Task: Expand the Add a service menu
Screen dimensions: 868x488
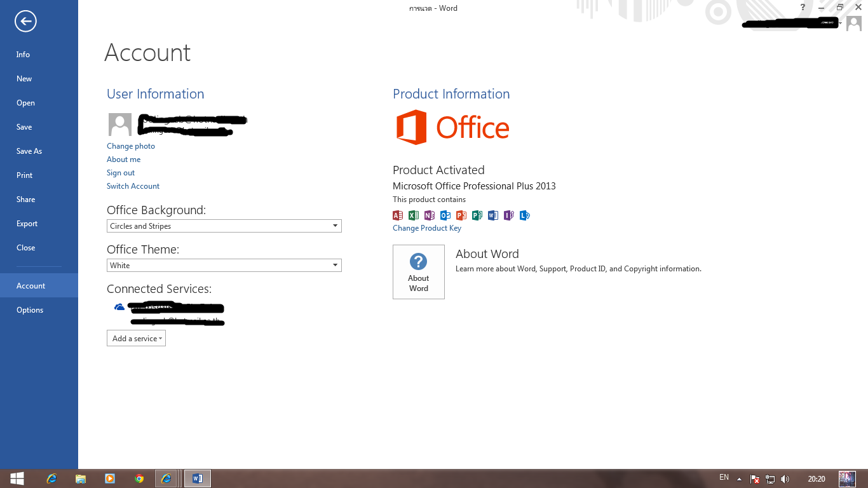Action: [136, 339]
